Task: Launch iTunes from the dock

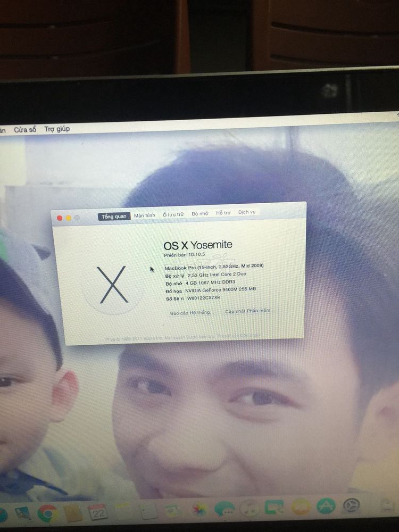Action: point(250,508)
